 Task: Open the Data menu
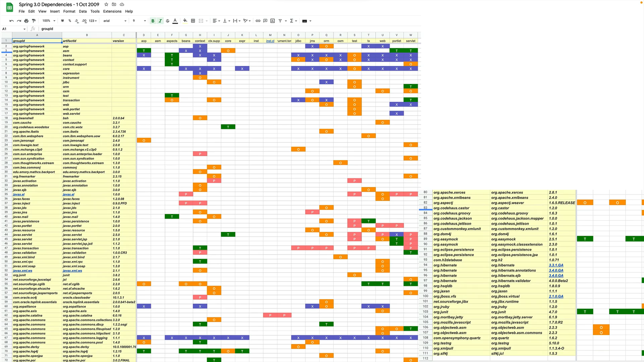click(83, 11)
